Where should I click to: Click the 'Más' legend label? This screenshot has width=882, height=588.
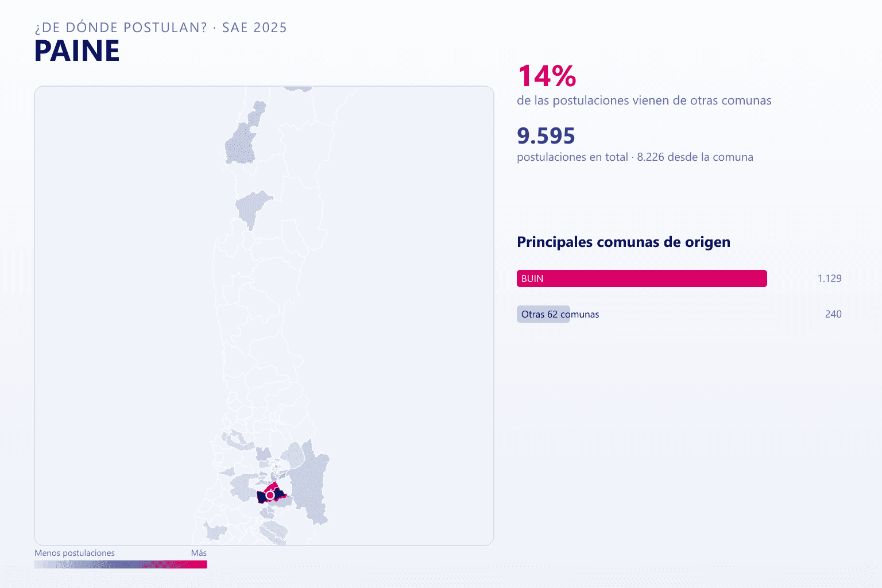tap(199, 553)
